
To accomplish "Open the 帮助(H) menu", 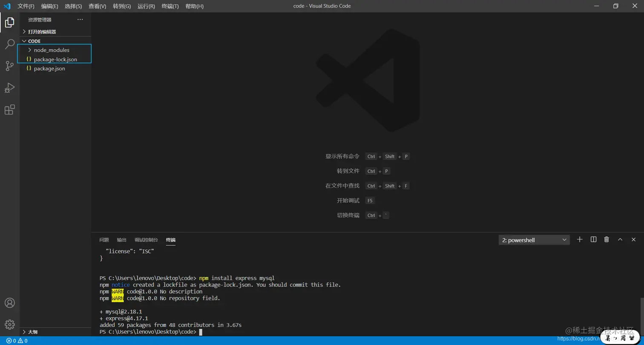I will coord(195,6).
